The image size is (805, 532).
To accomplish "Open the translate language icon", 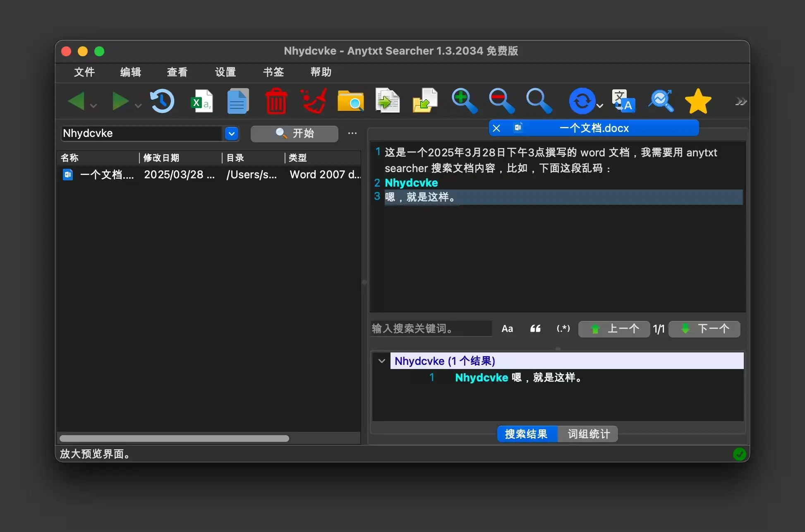I will click(623, 101).
